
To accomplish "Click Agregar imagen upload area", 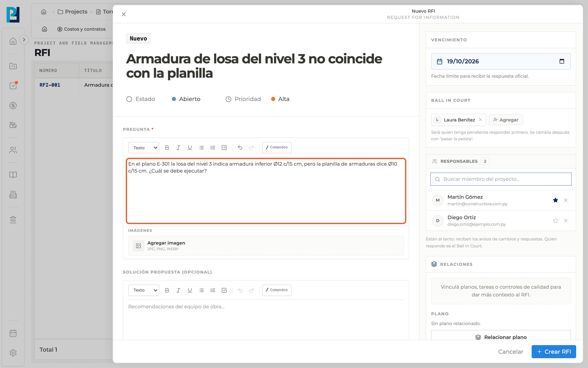I will pos(266,246).
